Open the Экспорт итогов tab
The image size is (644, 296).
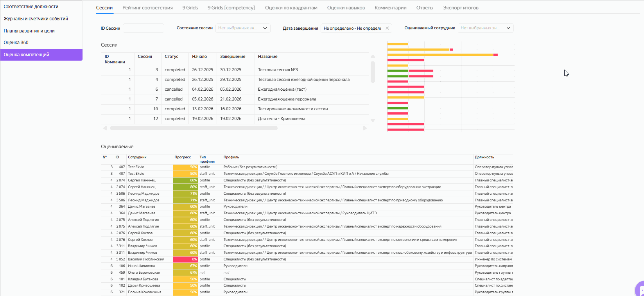(461, 8)
